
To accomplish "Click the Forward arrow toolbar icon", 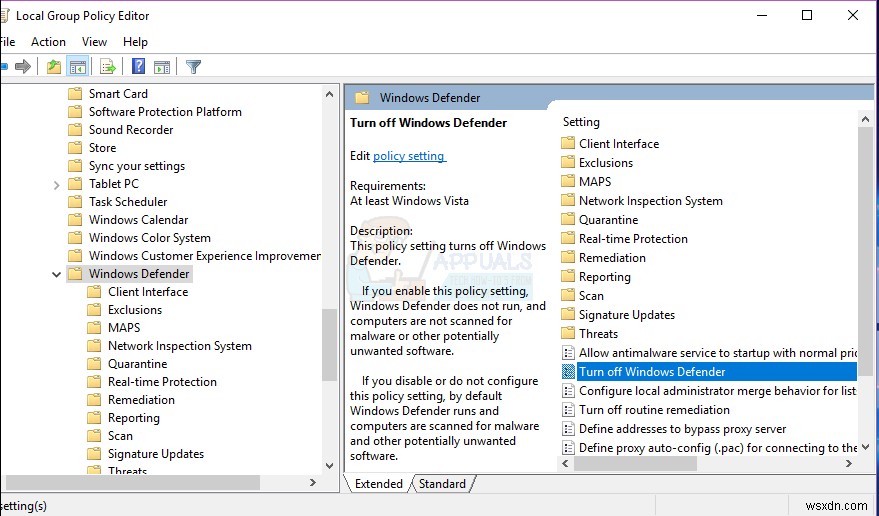I will pyautogui.click(x=23, y=67).
